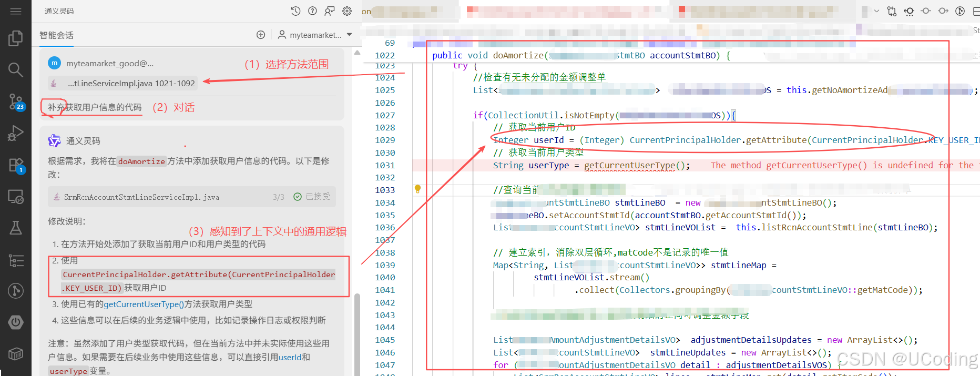Click the user message 补充获取用户信息的代码
980x376 pixels.
[95, 107]
